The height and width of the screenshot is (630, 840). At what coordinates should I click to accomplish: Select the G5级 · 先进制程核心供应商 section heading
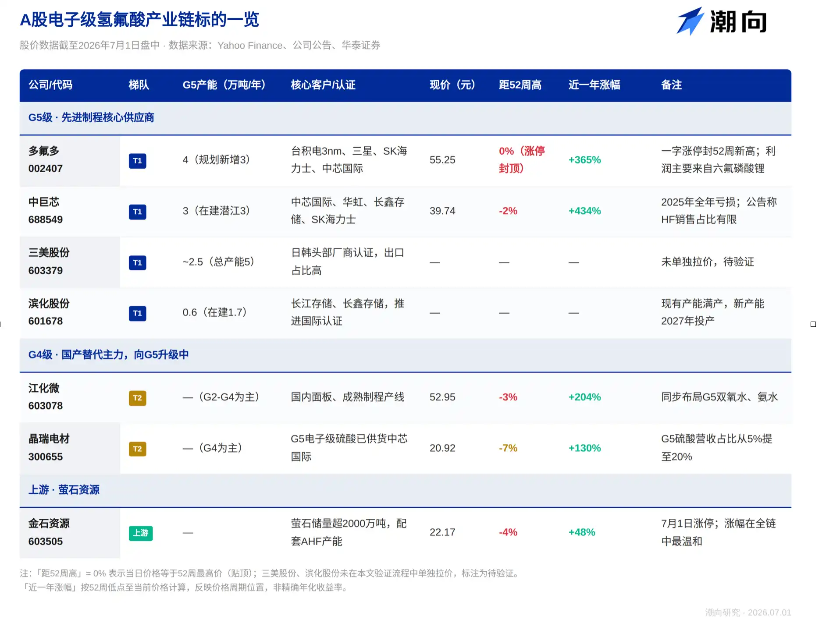91,117
